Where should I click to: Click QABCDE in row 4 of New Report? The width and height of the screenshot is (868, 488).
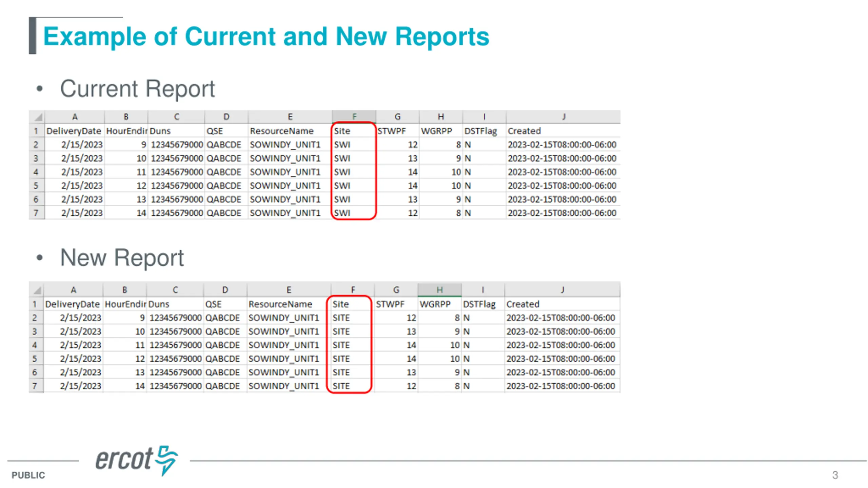(x=225, y=345)
